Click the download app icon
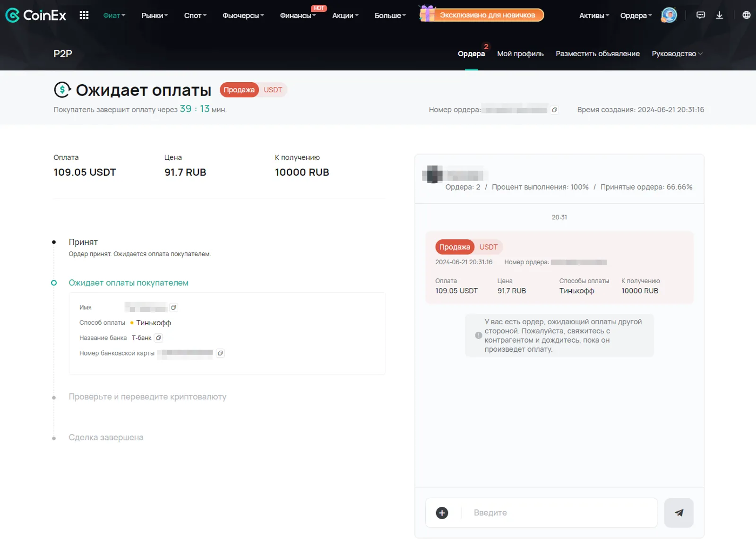756x555 pixels. (720, 15)
